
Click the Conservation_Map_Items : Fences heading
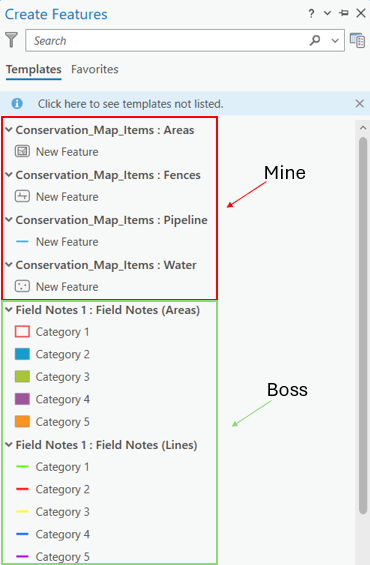coord(108,175)
